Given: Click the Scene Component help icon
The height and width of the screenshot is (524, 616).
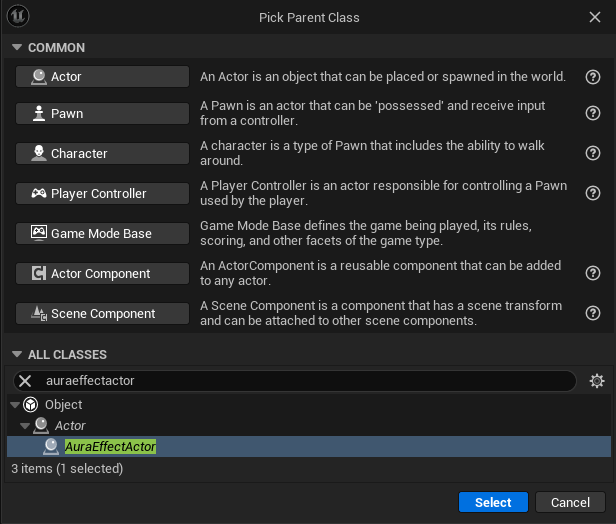Looking at the screenshot, I should (x=592, y=313).
